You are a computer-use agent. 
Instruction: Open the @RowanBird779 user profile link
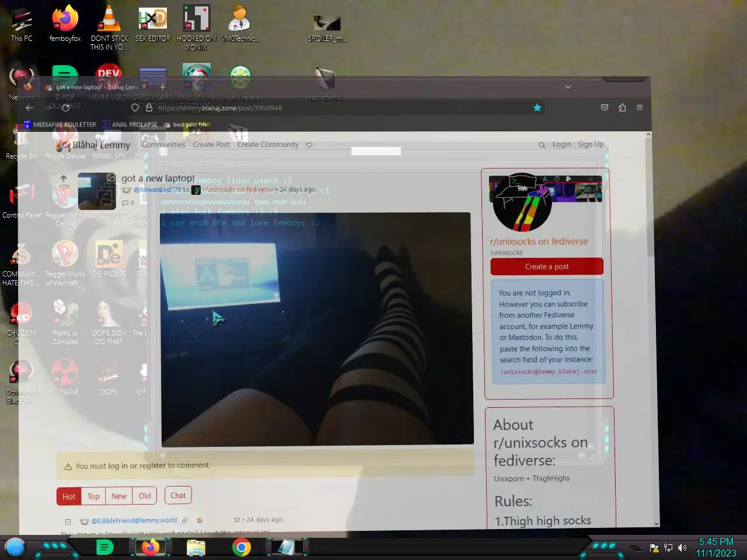[x=158, y=190]
